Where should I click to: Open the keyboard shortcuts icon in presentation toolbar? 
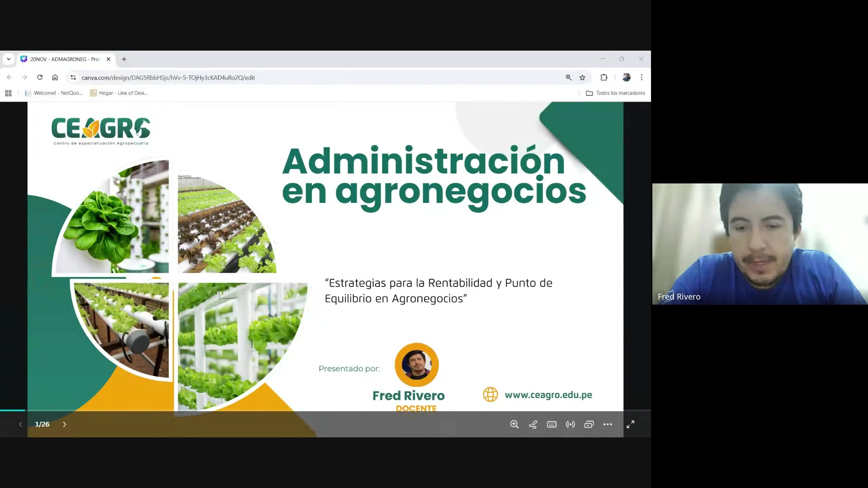552,424
